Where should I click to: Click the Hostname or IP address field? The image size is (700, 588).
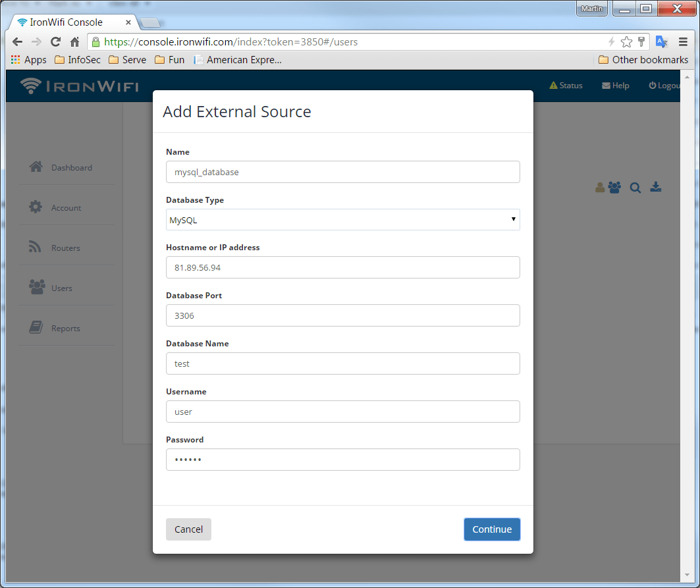point(342,268)
